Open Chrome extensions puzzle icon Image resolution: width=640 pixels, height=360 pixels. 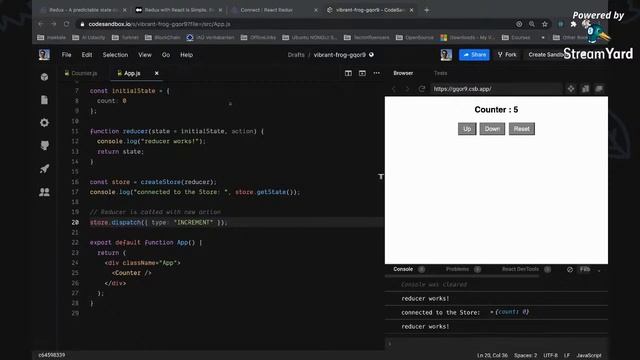tap(573, 24)
